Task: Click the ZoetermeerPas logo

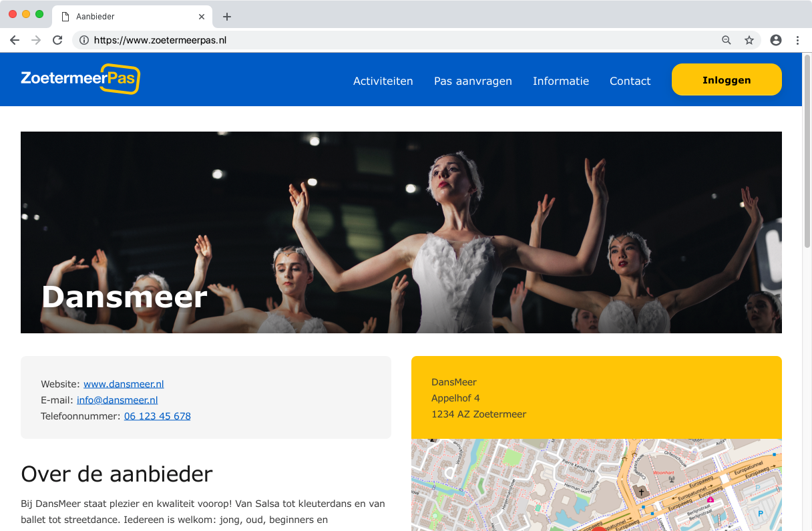Action: [80, 79]
